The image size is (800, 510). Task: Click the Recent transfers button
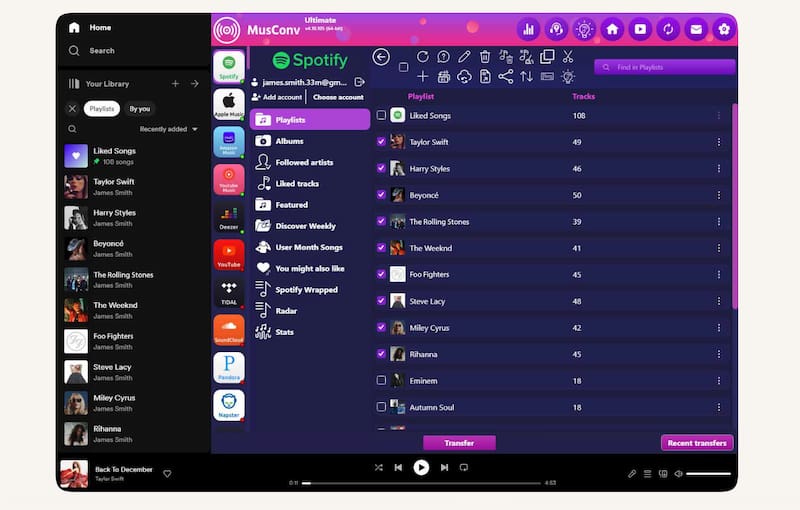tap(697, 443)
